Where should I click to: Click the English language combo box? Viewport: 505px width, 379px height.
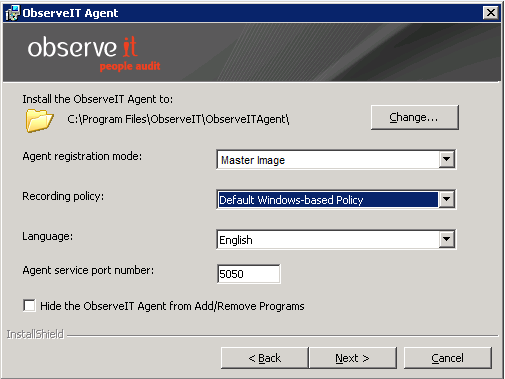pyautogui.click(x=336, y=239)
